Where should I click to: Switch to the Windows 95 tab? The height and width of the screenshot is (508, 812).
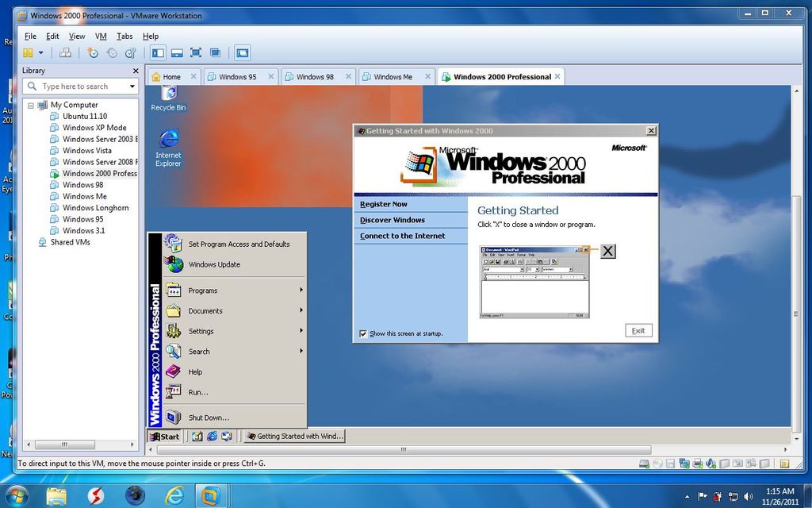click(x=237, y=77)
